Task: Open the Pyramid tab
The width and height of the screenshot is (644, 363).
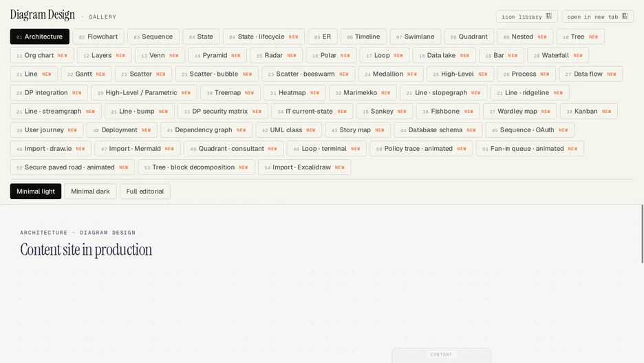Action: point(217,55)
